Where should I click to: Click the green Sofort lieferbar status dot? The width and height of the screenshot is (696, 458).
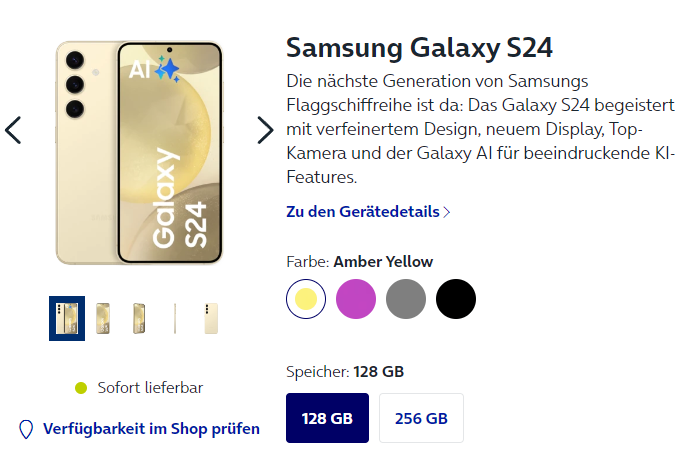(81, 388)
